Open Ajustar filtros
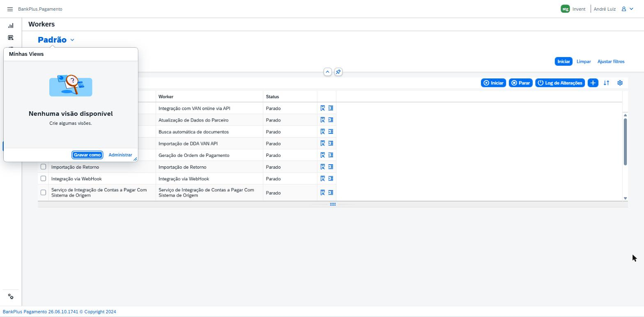 point(611,62)
